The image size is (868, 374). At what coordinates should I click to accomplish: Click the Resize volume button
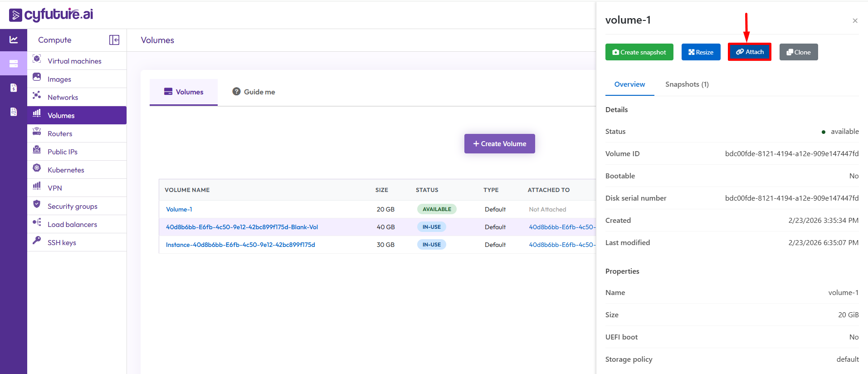(701, 52)
